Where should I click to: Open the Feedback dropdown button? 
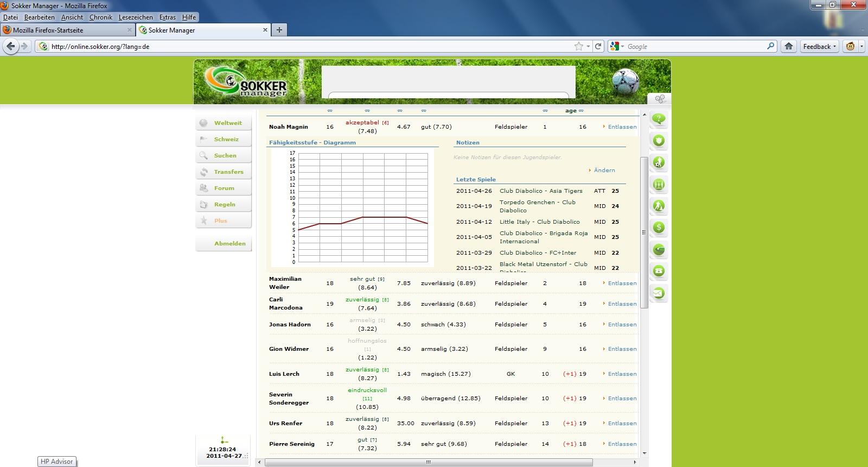pos(819,47)
